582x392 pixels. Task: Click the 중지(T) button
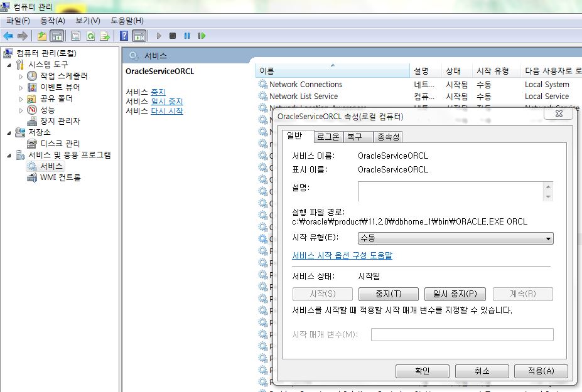pos(388,294)
